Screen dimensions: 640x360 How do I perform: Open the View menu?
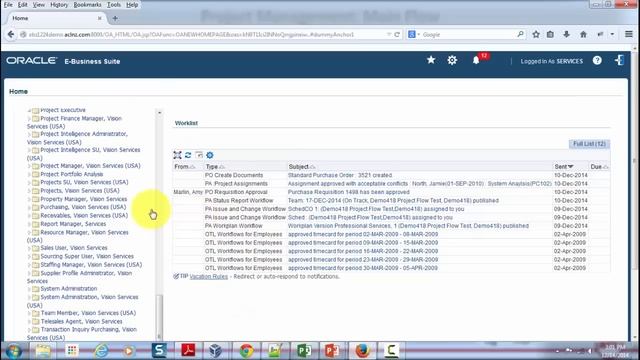(x=39, y=5)
